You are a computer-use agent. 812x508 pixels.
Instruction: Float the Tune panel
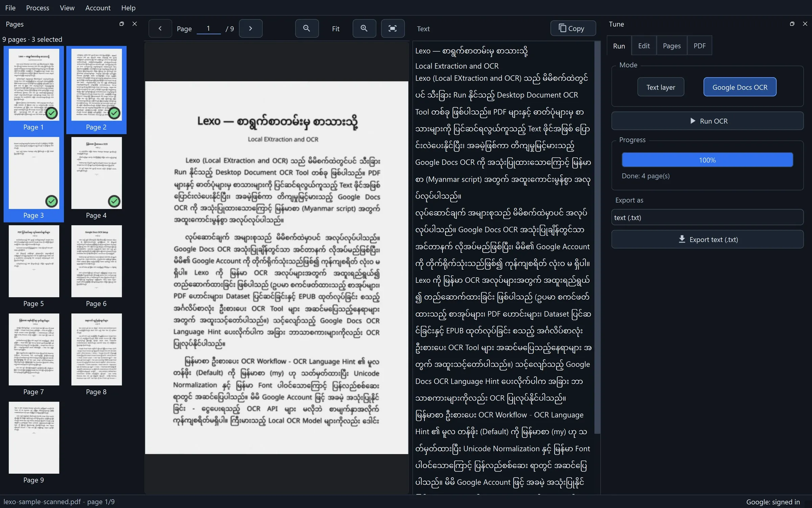click(x=792, y=24)
